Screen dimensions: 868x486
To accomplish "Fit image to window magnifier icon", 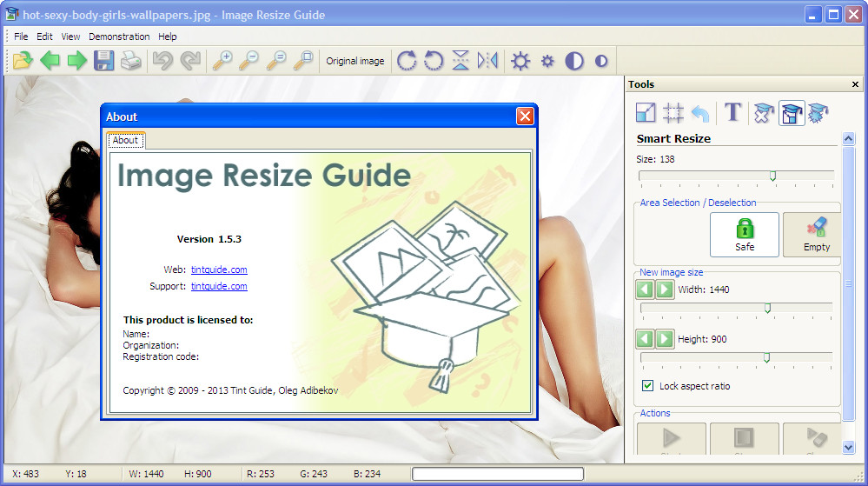I will [x=303, y=60].
